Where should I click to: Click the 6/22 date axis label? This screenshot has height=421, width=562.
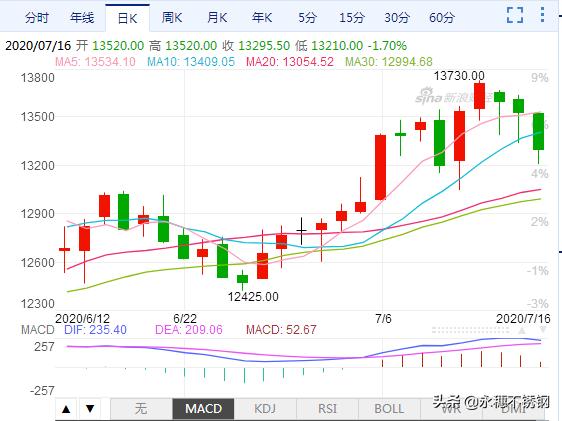[x=185, y=319]
